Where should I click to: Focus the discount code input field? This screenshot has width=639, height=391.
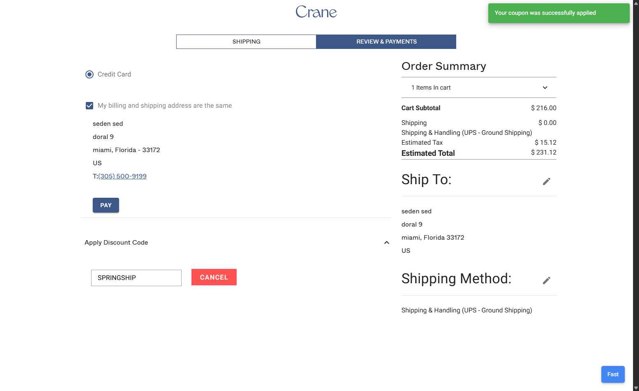point(136,278)
